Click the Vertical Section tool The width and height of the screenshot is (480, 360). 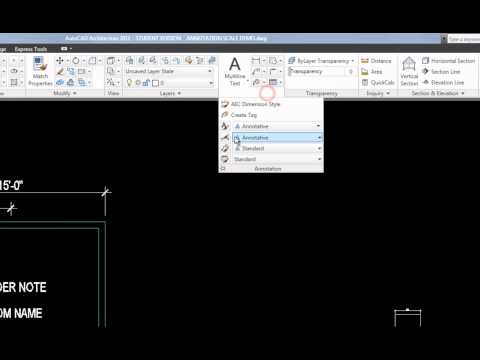pos(409,71)
